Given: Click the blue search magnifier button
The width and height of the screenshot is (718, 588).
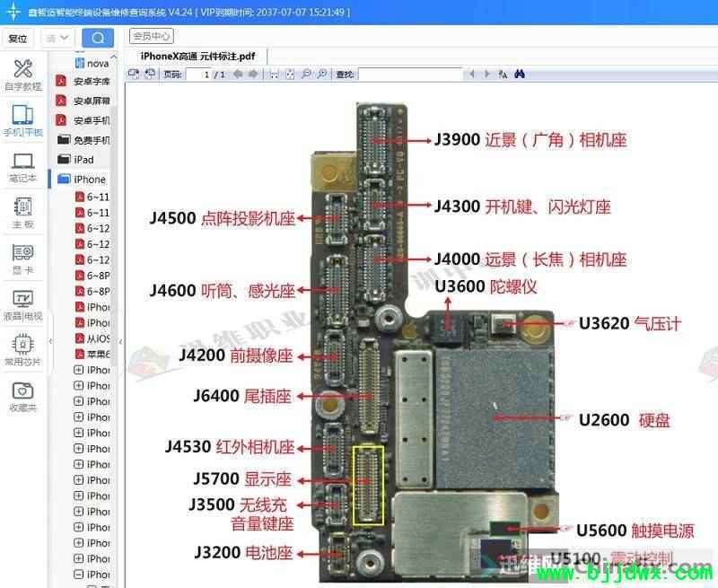Looking at the screenshot, I should click(98, 38).
